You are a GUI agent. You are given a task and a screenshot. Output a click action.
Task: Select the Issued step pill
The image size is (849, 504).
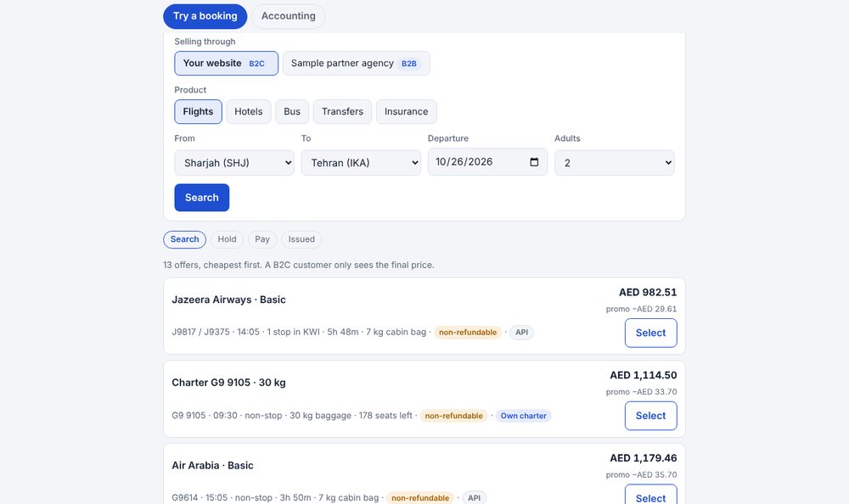[301, 239]
